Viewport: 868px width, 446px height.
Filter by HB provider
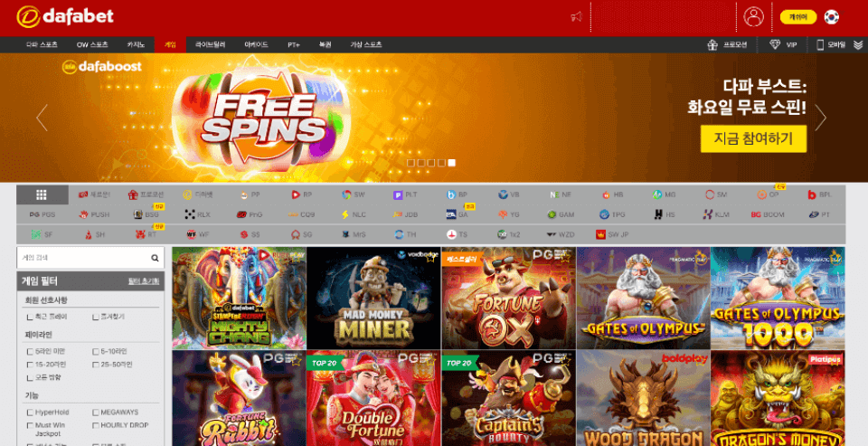click(613, 195)
